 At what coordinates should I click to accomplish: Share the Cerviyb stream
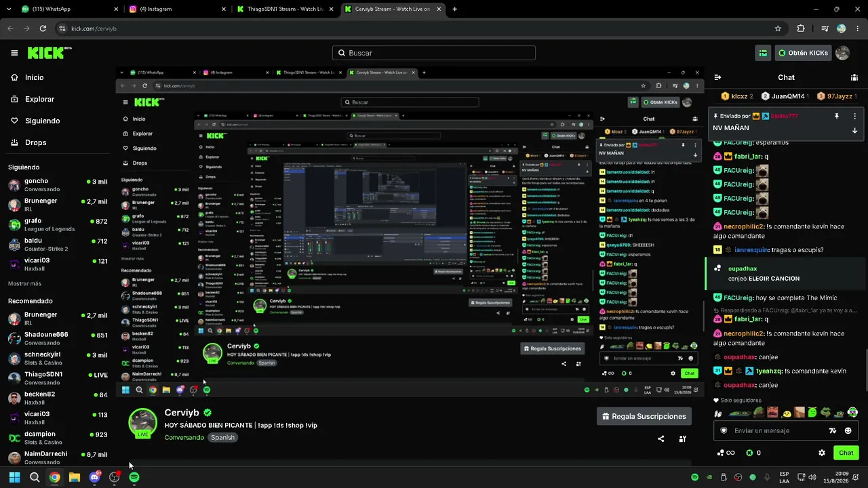pyautogui.click(x=661, y=439)
